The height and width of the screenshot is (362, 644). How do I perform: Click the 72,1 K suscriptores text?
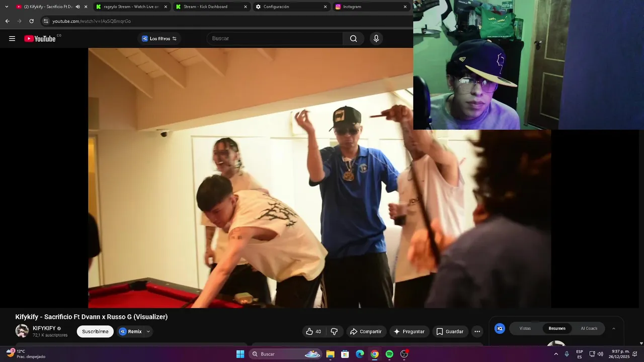tap(50, 335)
